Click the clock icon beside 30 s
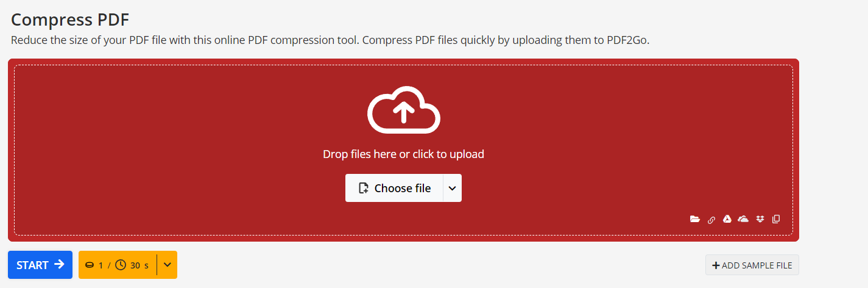The height and width of the screenshot is (288, 868). [x=121, y=265]
